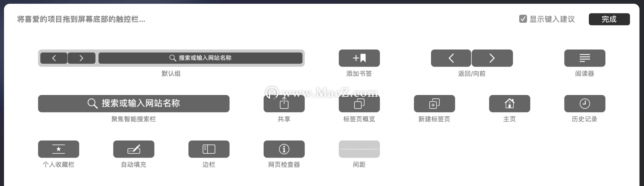Click the 历史记录 history clock icon
The width and height of the screenshot is (644, 186).
click(585, 104)
